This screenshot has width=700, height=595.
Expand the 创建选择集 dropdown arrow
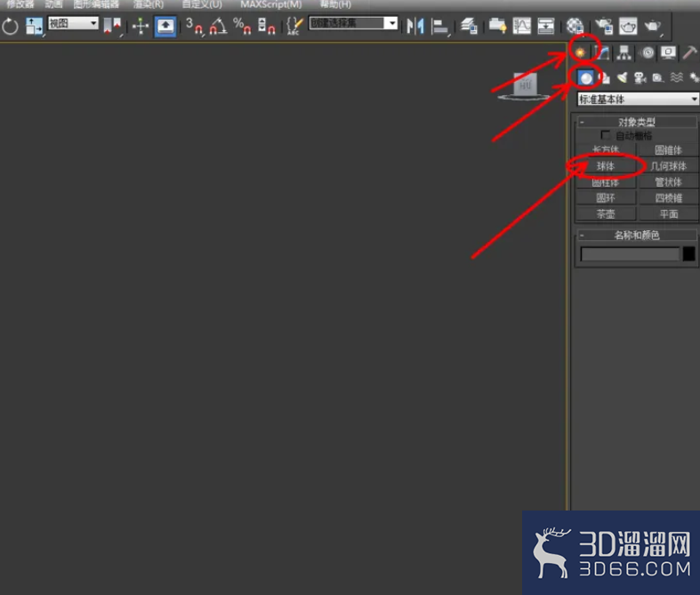pyautogui.click(x=391, y=23)
